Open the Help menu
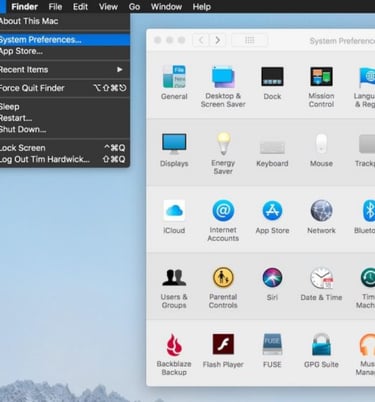Screen dimensions: 375x402 [x=202, y=7]
